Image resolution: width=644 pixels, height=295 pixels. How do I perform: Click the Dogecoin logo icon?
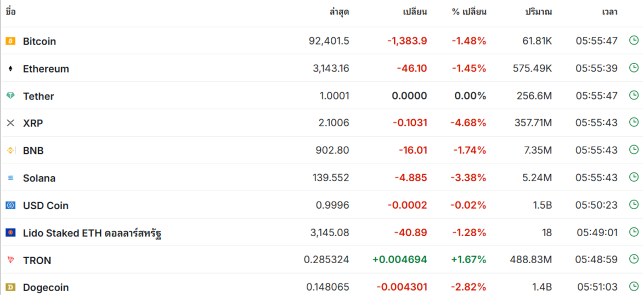tap(10, 287)
